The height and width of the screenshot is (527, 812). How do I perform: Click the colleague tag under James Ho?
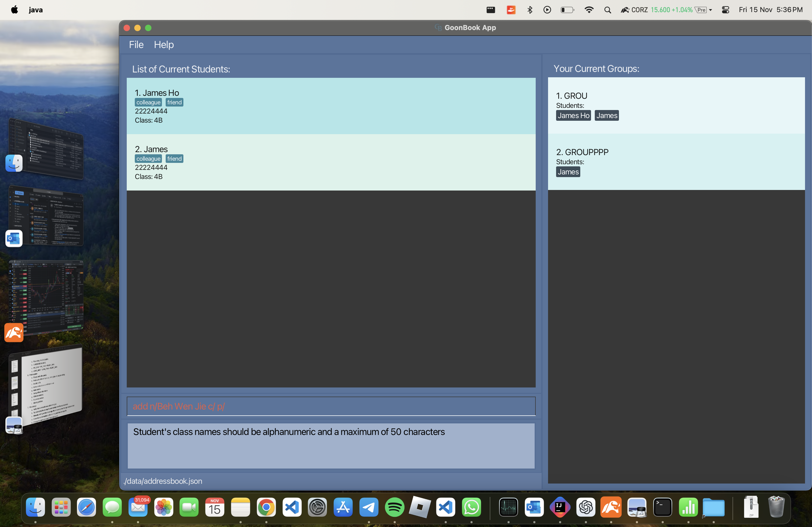click(x=148, y=102)
